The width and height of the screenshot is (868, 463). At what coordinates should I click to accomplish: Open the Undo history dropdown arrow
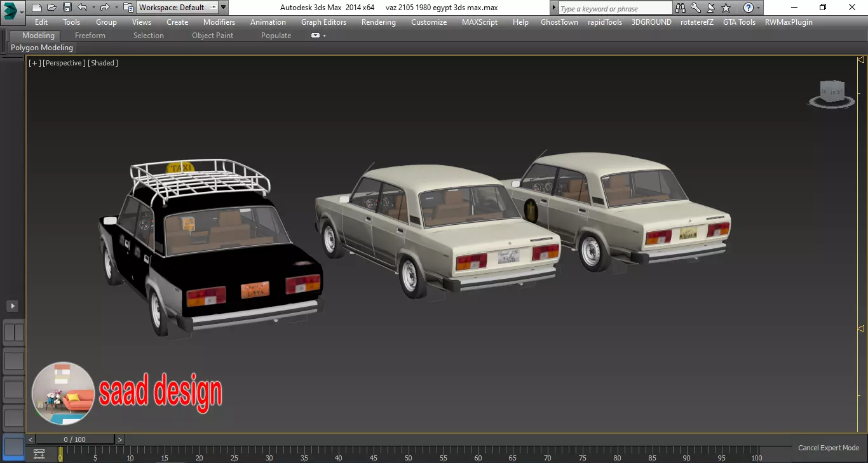tap(93, 8)
